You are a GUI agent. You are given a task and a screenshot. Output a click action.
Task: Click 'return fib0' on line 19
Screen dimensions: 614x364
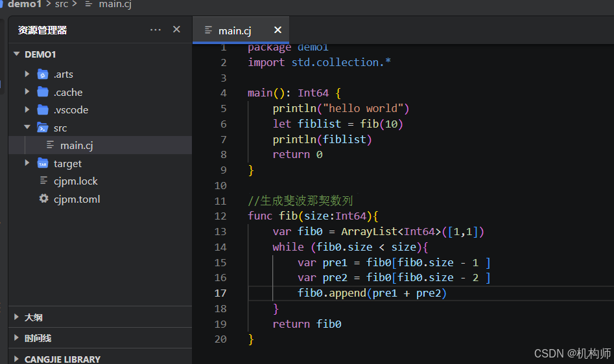(x=307, y=324)
